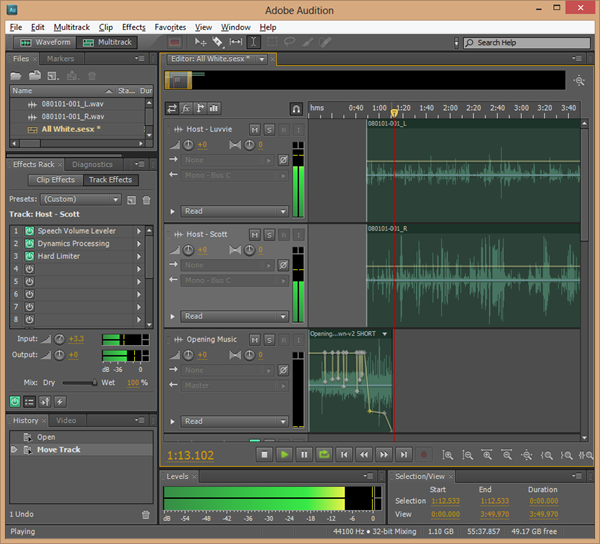Open Read automation dropdown on Opening Music

tap(234, 422)
